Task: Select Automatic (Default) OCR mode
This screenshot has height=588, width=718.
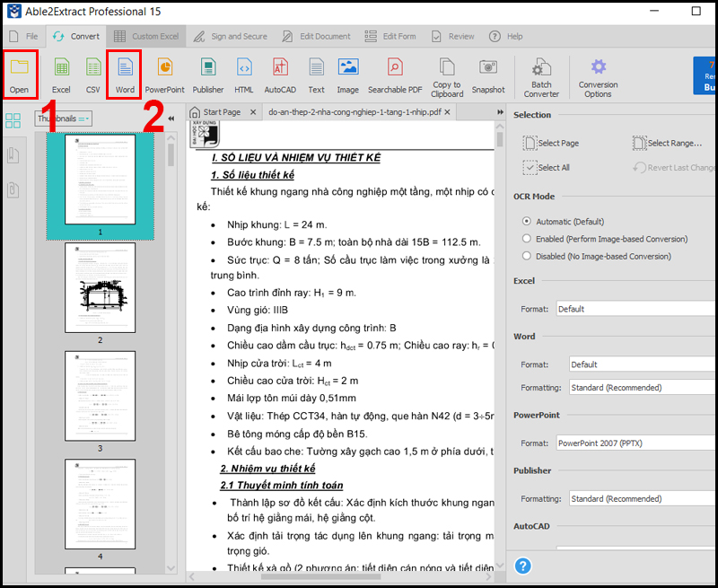Action: (x=527, y=222)
